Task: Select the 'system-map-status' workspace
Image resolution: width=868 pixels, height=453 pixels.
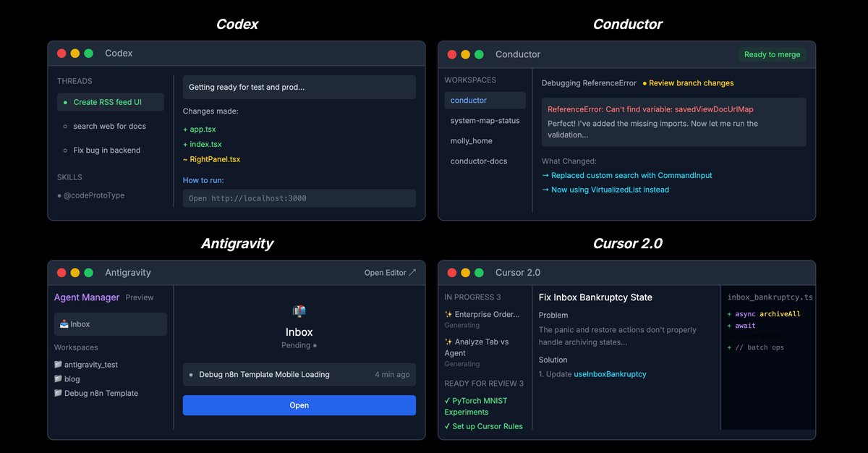Action: pyautogui.click(x=485, y=121)
